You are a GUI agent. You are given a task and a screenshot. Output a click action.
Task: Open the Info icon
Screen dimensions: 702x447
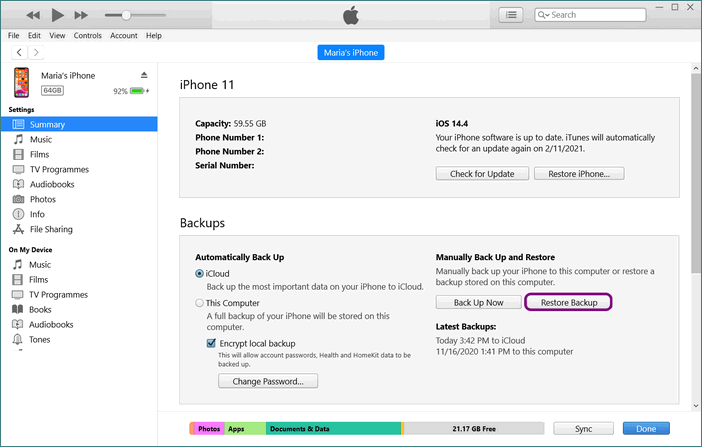tap(18, 214)
